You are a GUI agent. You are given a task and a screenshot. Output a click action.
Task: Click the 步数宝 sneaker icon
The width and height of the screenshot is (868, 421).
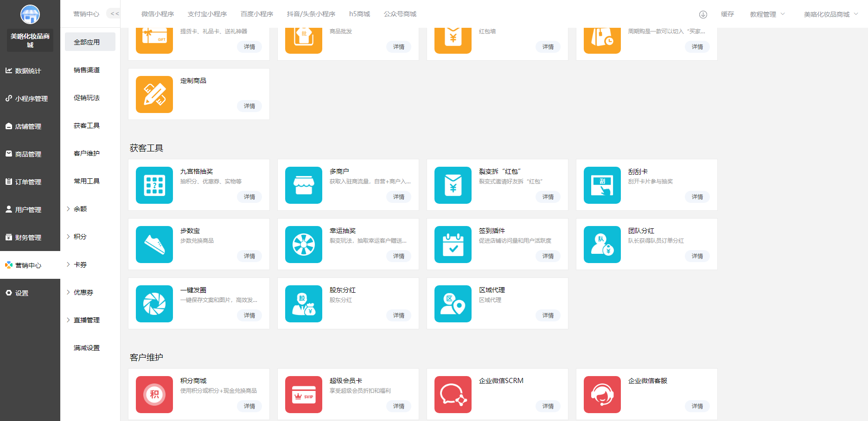coord(154,245)
